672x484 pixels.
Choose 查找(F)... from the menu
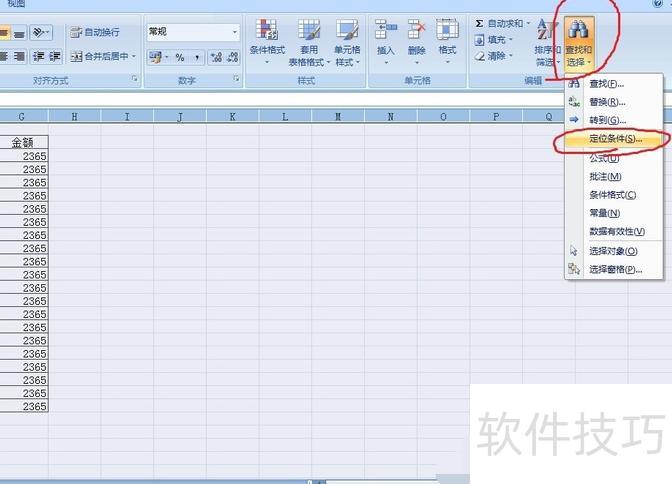pos(614,84)
